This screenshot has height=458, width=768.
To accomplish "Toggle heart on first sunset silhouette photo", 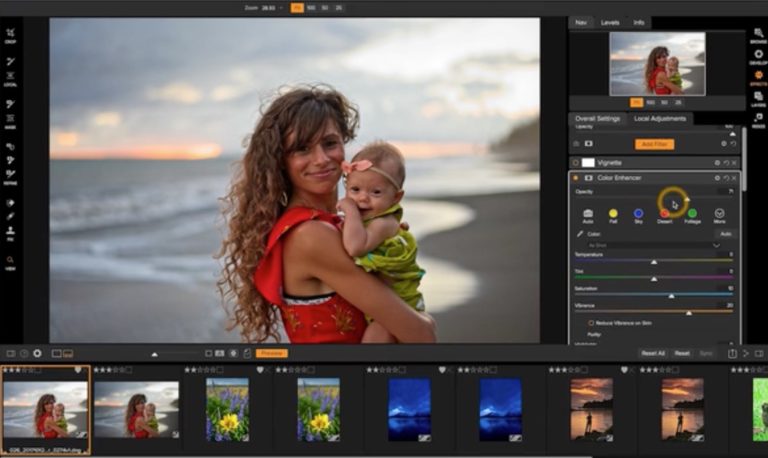I will (x=624, y=370).
